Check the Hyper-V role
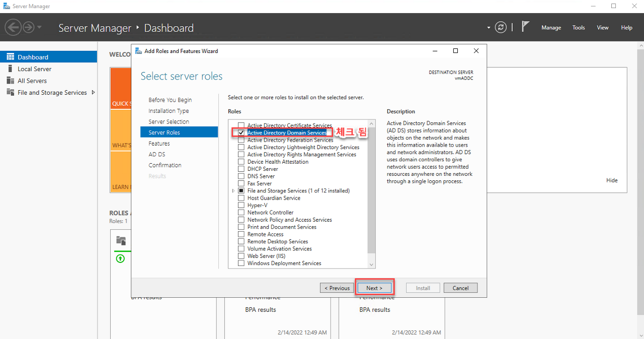Viewport: 644px width, 339px height. (x=241, y=205)
